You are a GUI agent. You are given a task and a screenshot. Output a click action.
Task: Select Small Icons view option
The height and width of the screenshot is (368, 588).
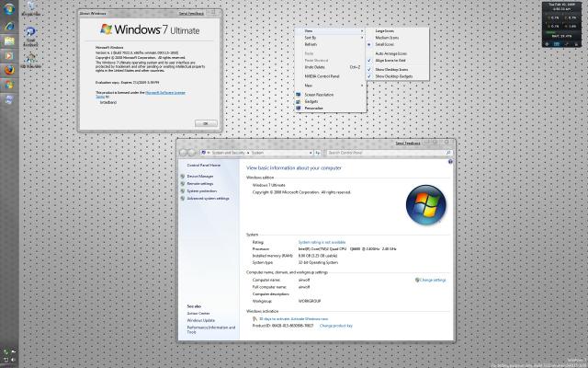pyautogui.click(x=384, y=44)
